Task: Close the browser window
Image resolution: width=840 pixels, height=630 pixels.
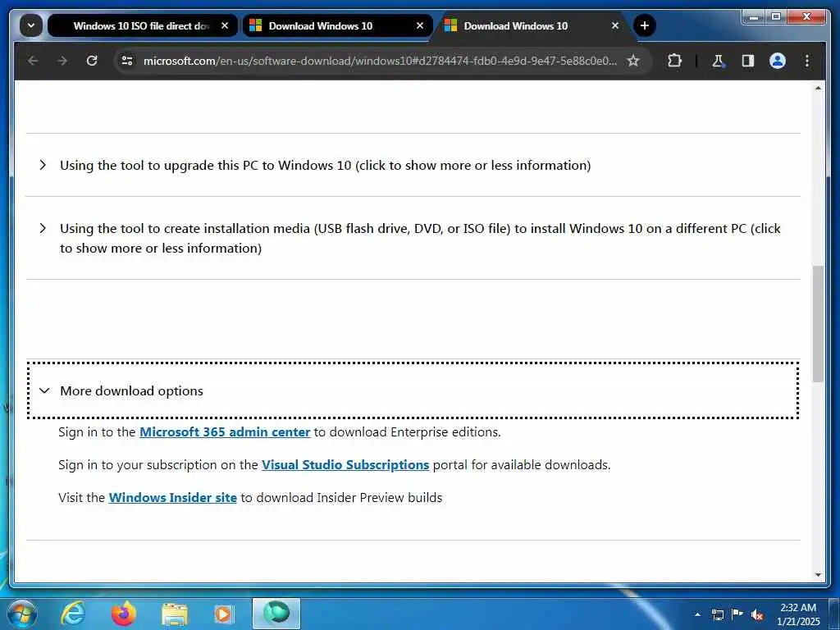Action: (x=807, y=17)
